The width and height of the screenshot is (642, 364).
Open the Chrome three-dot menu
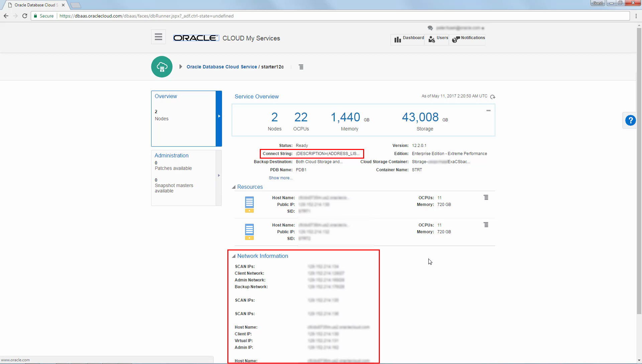(x=636, y=16)
